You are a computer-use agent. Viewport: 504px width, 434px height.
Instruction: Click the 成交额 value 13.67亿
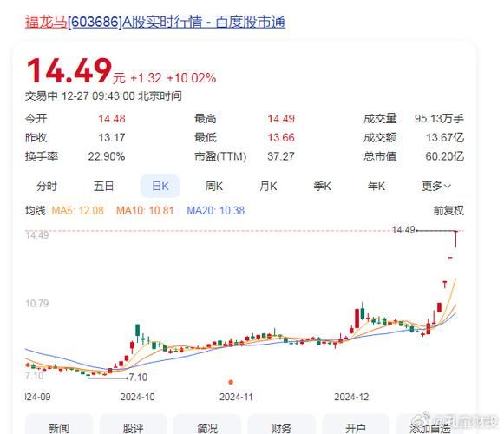click(x=445, y=138)
